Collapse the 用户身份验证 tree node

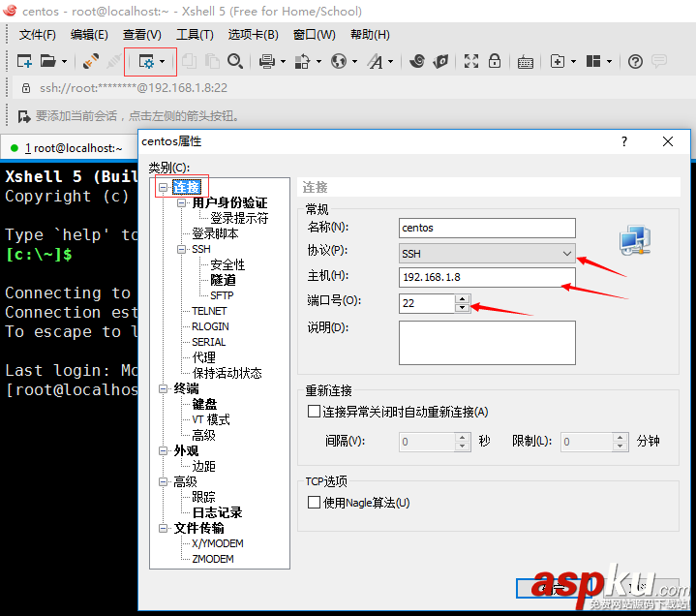[x=181, y=203]
